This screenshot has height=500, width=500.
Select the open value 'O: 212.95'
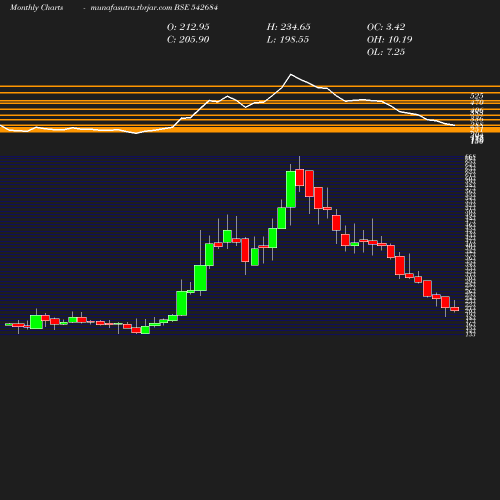click(188, 27)
